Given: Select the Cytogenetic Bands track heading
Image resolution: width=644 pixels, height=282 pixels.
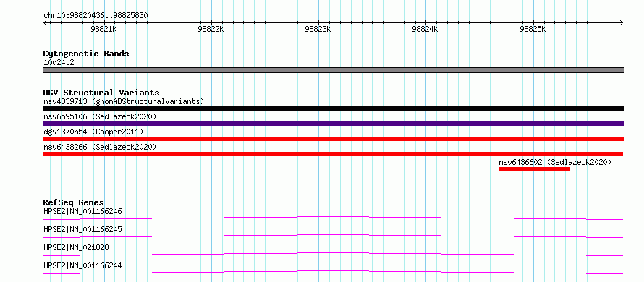Looking at the screenshot, I should [86, 54].
